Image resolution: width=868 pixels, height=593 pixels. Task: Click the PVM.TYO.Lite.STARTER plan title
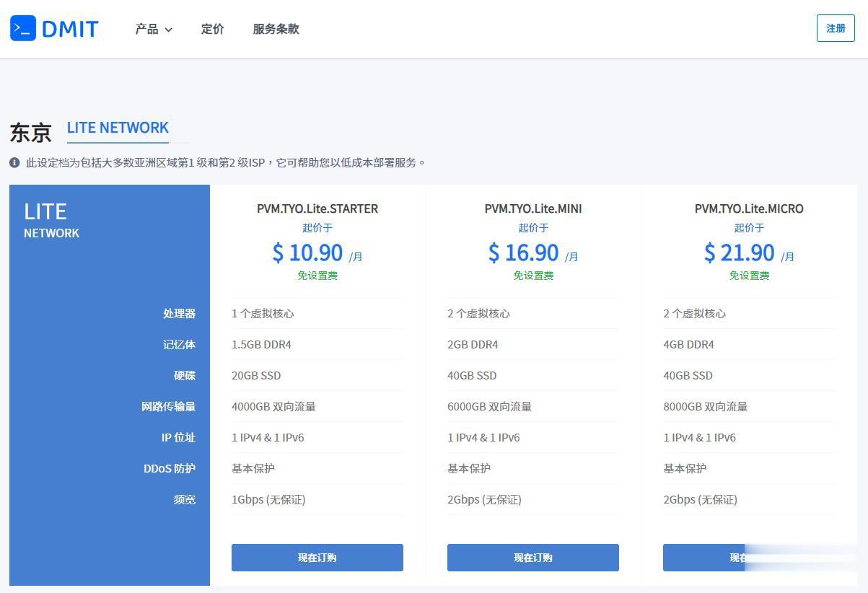click(x=317, y=208)
